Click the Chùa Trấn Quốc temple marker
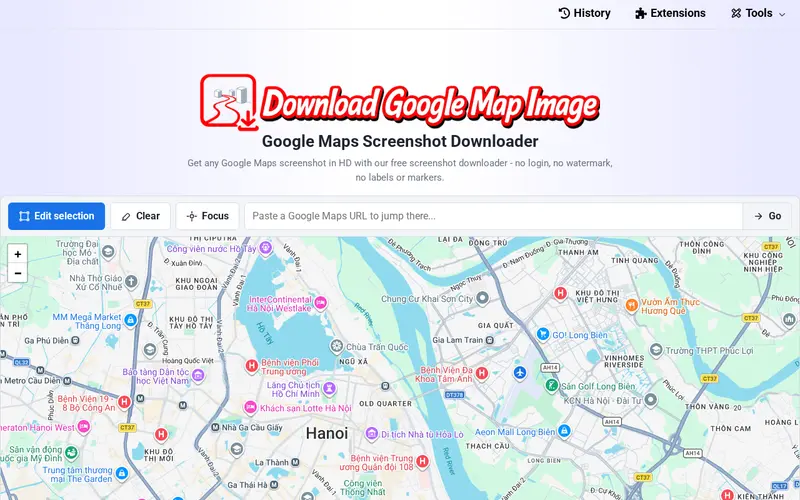800x500 pixels. point(336,346)
